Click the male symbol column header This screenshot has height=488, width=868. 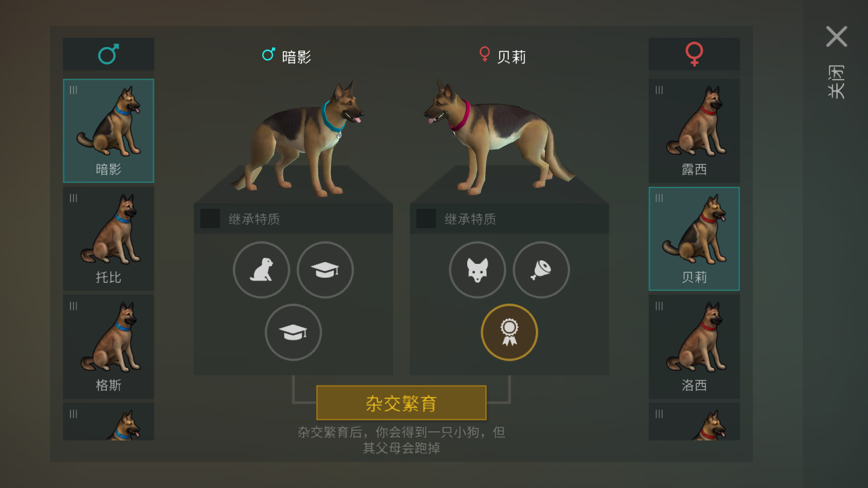[108, 54]
